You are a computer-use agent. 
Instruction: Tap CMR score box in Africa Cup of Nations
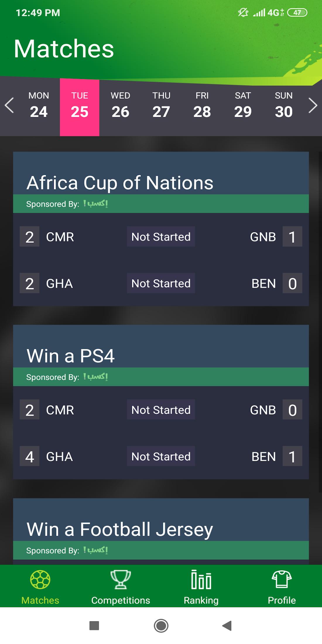(30, 237)
